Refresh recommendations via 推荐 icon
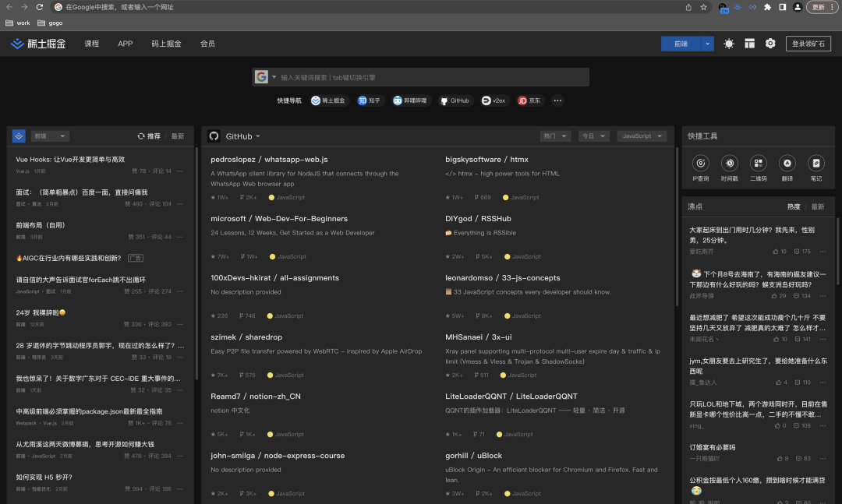This screenshot has height=504, width=842. click(x=140, y=136)
